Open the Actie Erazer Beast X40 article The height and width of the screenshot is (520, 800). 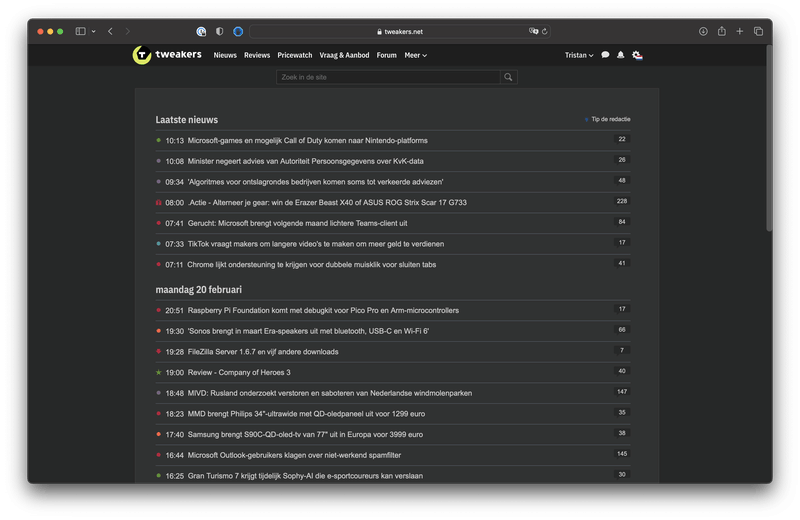[327, 203]
